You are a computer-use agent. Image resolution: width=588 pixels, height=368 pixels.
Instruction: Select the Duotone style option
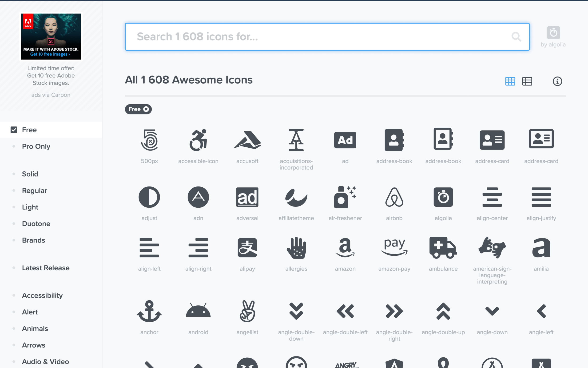tap(36, 224)
